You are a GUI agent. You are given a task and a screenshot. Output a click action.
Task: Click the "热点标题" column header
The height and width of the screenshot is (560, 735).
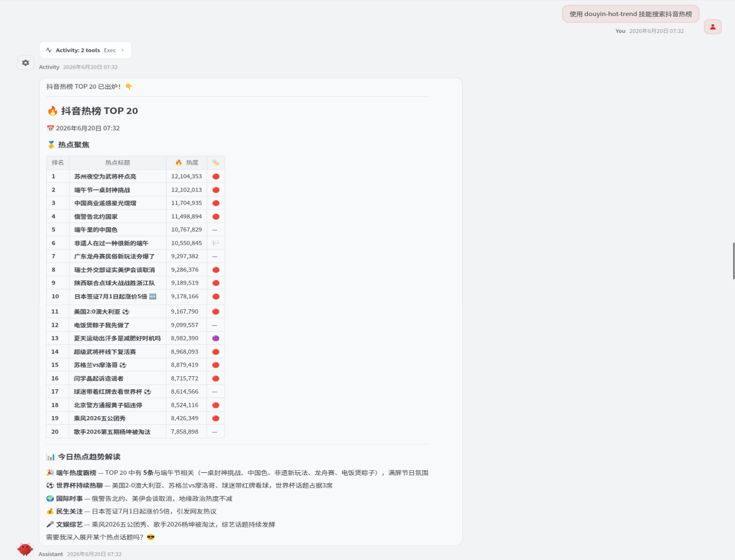tap(117, 163)
